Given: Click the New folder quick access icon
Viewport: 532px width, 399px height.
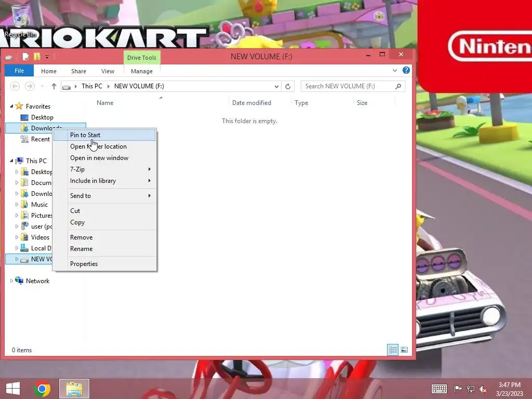Looking at the screenshot, I should (37, 57).
